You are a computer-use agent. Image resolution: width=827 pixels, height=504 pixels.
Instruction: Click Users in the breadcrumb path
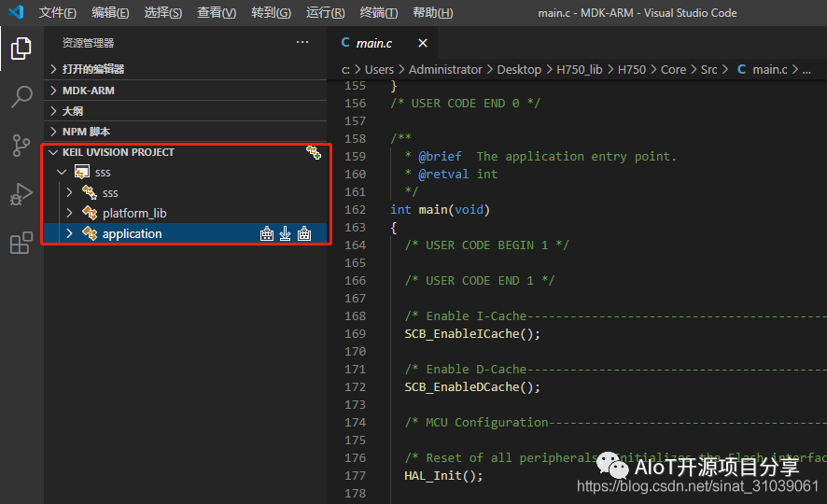coord(379,70)
